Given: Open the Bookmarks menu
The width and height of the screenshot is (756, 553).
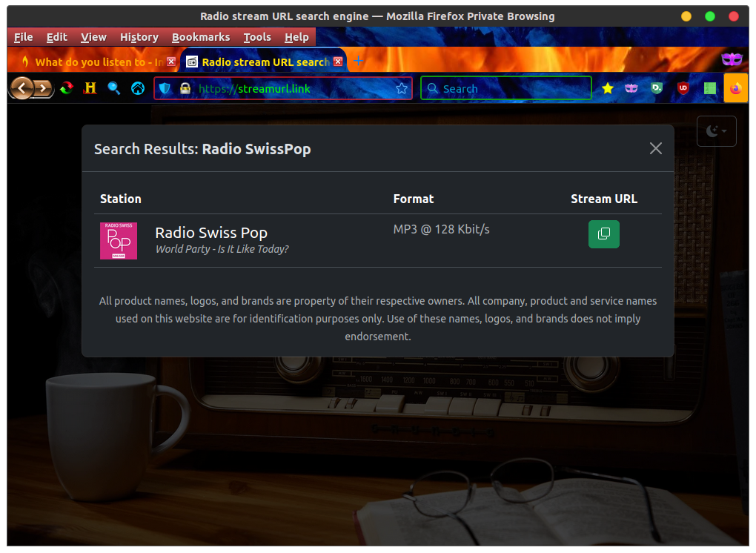Looking at the screenshot, I should [x=201, y=37].
